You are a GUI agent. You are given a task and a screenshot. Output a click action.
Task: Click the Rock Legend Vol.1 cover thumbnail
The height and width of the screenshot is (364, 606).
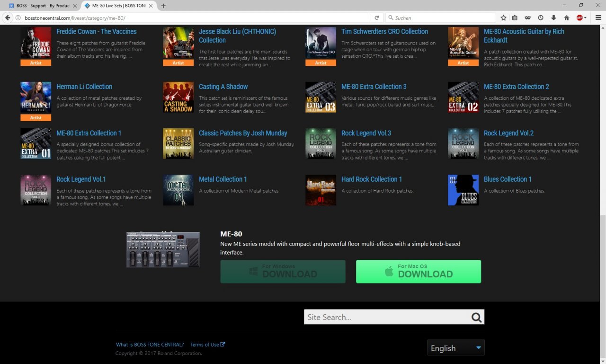[36, 190]
